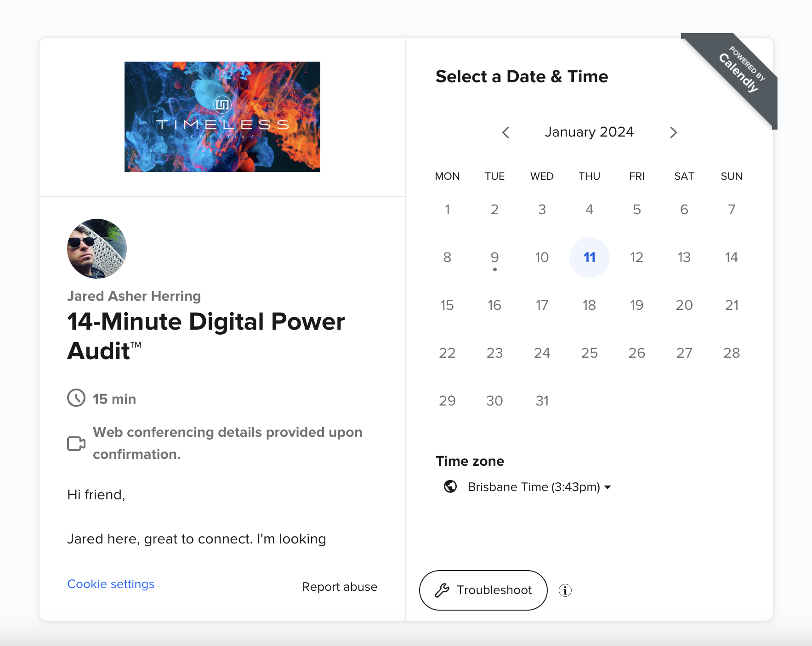Viewport: 812px width, 646px height.
Task: Click the THU weekday header
Action: (590, 177)
